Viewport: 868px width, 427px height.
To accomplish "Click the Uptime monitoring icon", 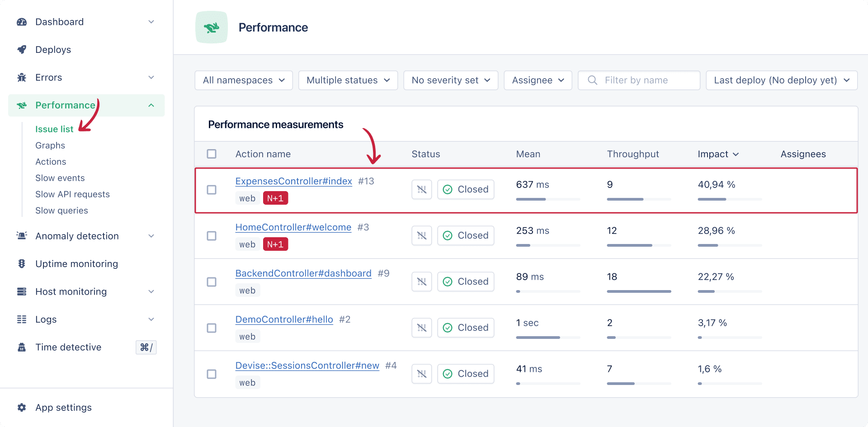I will (x=22, y=264).
